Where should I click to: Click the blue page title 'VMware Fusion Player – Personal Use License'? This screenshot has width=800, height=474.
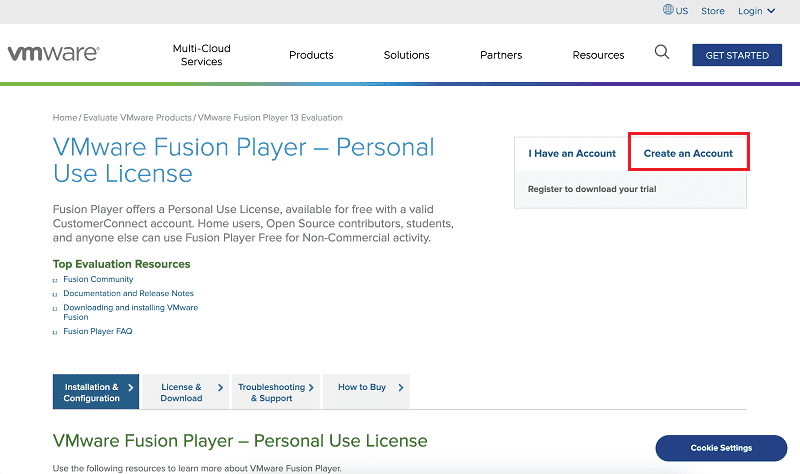[243, 160]
